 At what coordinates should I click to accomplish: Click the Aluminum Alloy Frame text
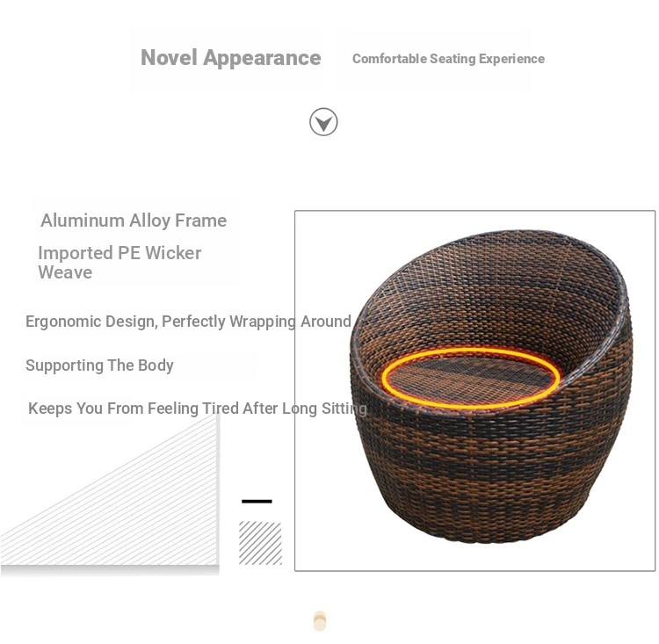pyautogui.click(x=134, y=221)
